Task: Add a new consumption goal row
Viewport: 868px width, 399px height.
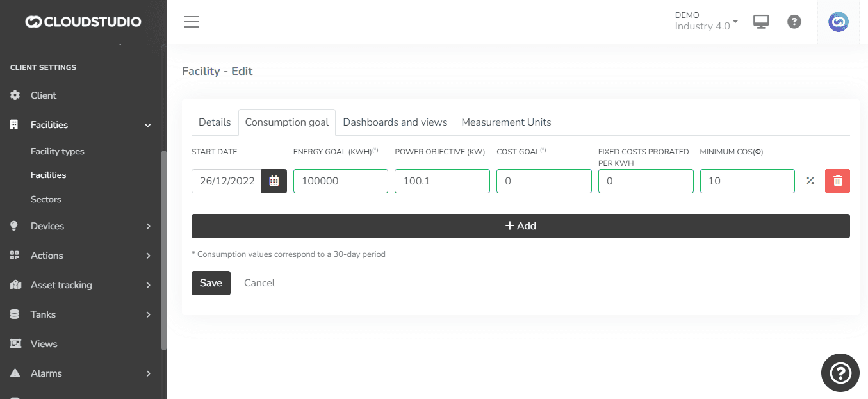Action: [x=520, y=226]
